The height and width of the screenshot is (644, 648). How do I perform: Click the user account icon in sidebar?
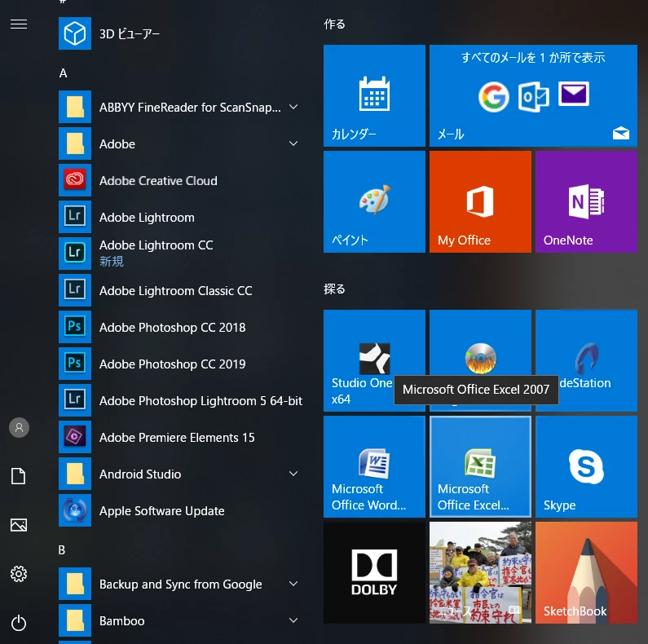pos(19,427)
